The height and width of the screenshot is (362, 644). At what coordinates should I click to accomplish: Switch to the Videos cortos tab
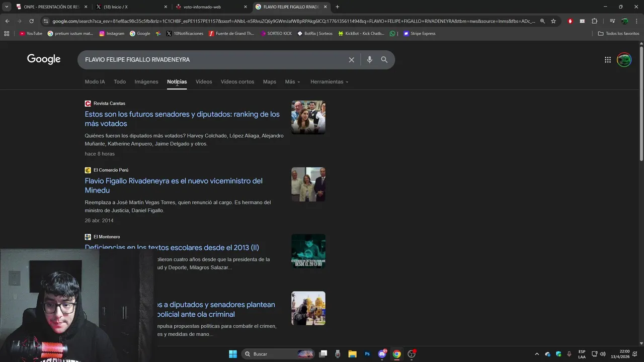click(237, 82)
